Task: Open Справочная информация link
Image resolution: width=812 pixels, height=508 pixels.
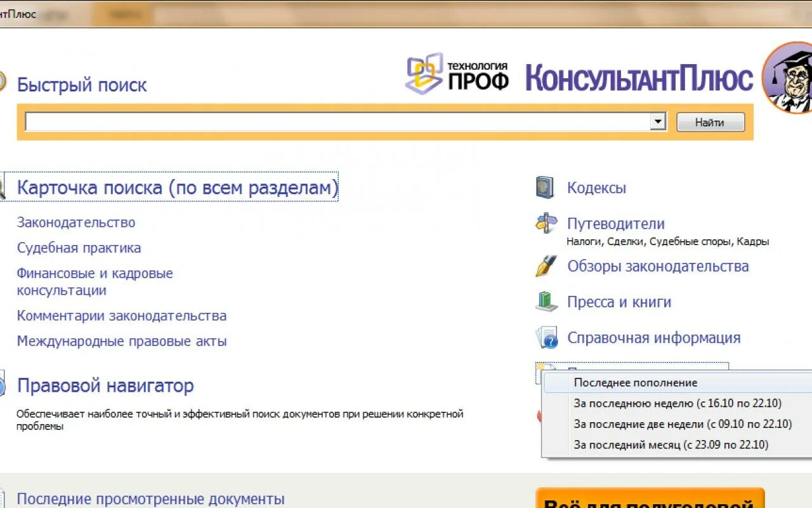Action: [654, 338]
